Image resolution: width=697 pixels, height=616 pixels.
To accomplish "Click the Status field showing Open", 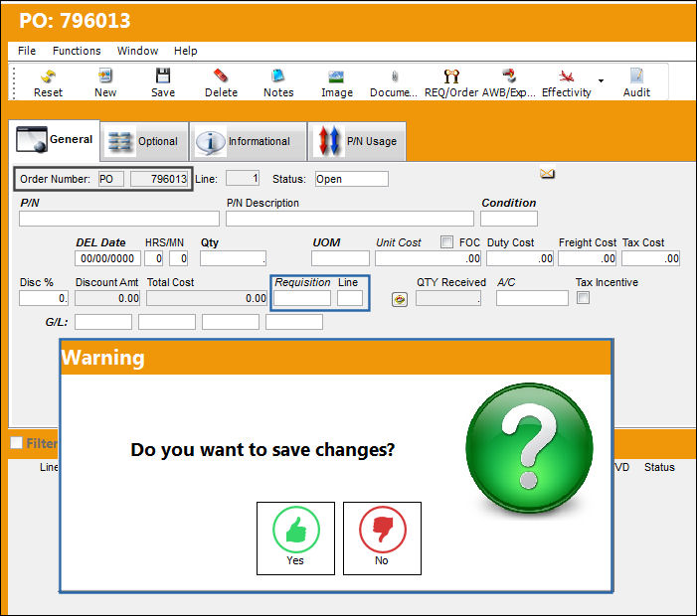I will 352,179.
